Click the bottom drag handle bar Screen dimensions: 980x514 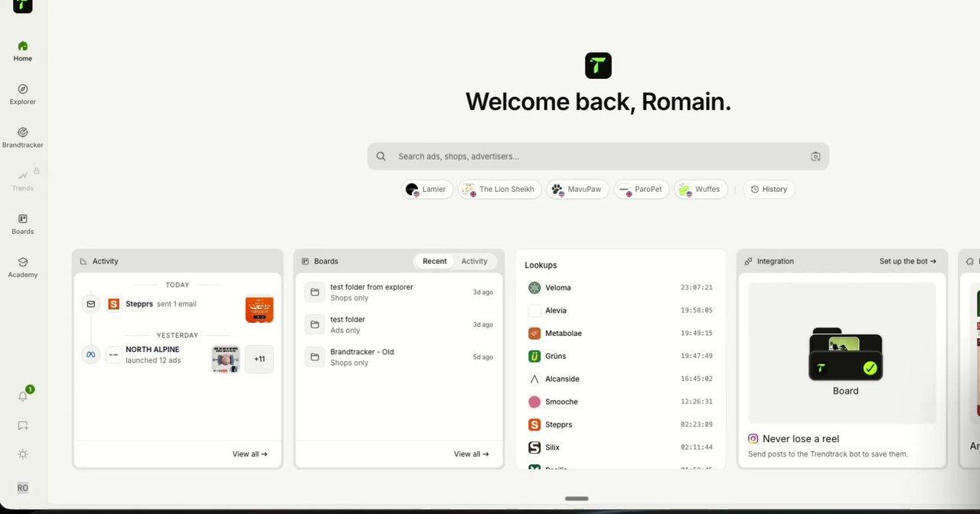coord(577,499)
